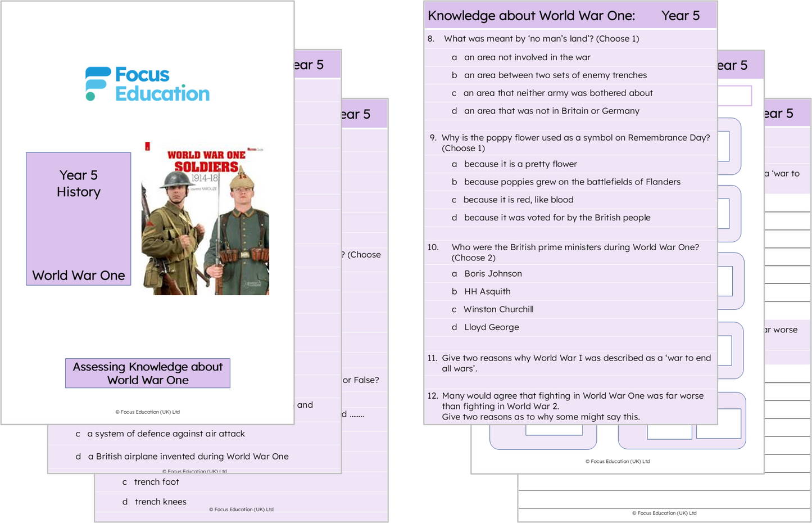The image size is (812, 523).
Task: Tick the 'Lloyd George' option
Action: (x=491, y=327)
